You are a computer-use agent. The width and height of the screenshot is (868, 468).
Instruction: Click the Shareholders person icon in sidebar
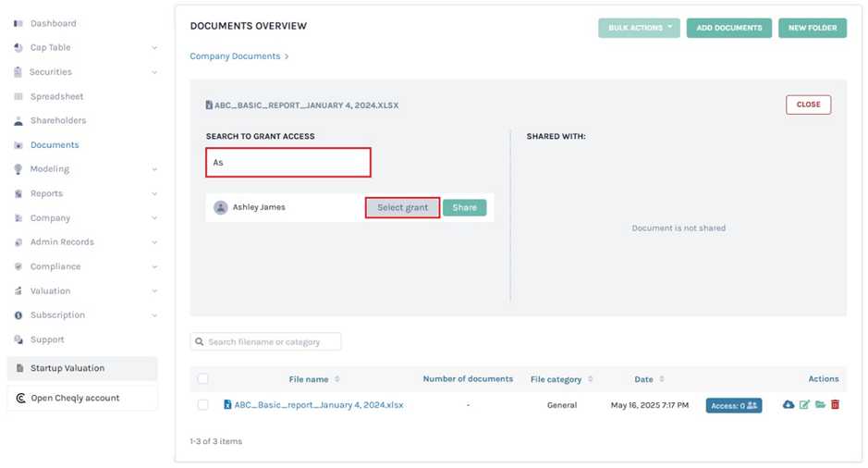(18, 121)
